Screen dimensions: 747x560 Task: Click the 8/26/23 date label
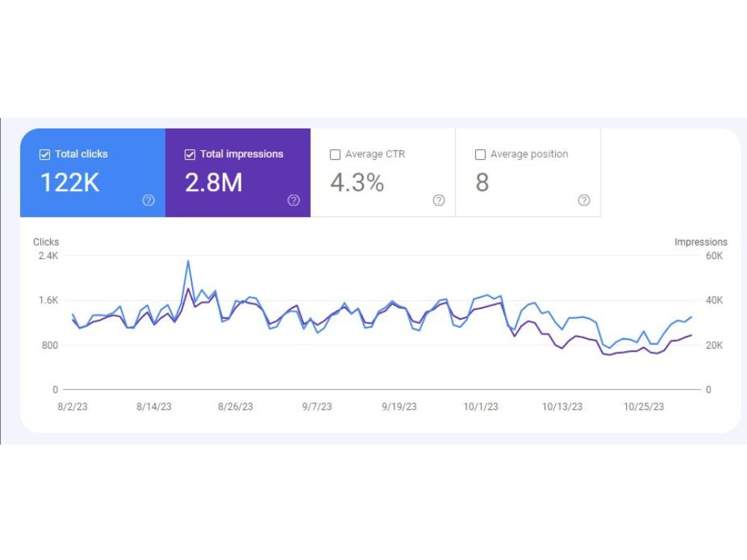point(235,407)
